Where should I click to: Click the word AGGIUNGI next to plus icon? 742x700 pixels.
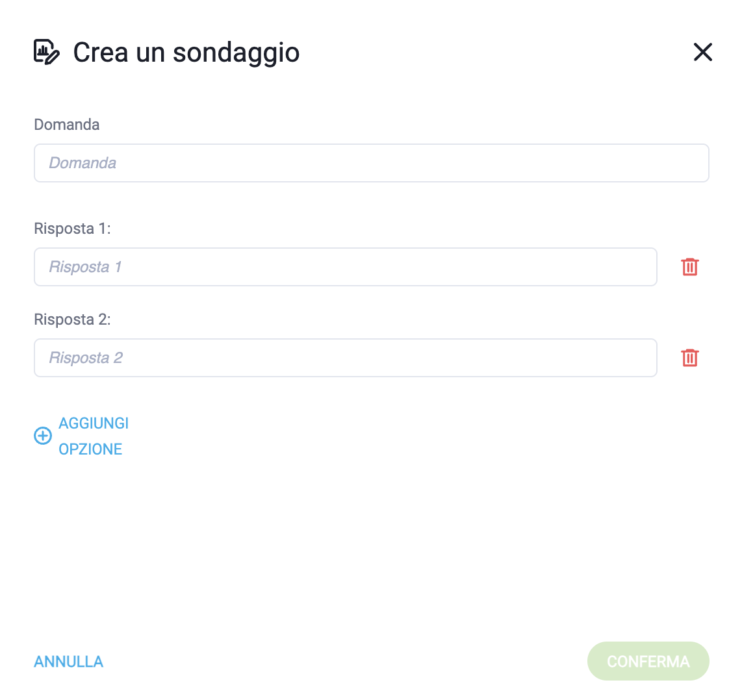point(94,423)
